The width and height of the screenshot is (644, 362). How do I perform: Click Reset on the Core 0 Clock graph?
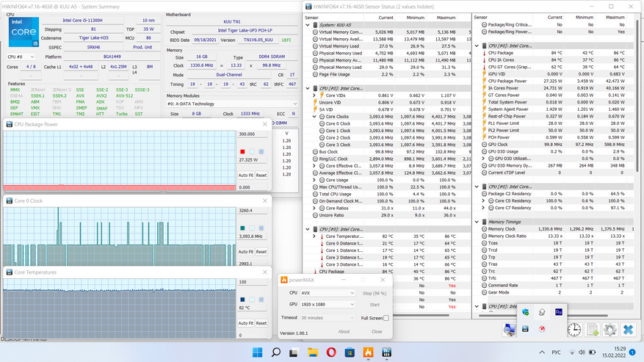point(261,251)
